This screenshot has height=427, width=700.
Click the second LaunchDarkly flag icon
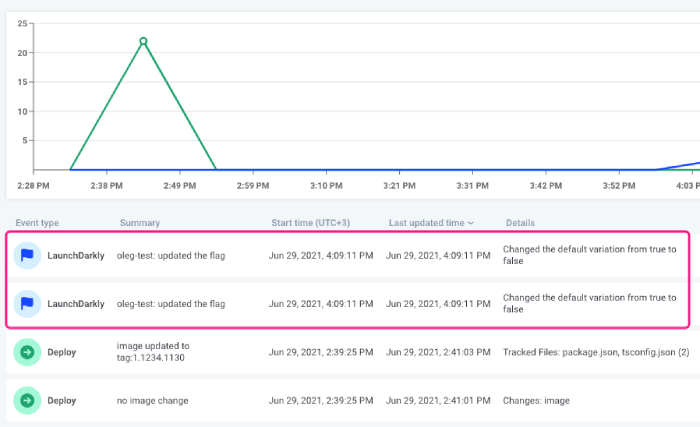point(27,304)
